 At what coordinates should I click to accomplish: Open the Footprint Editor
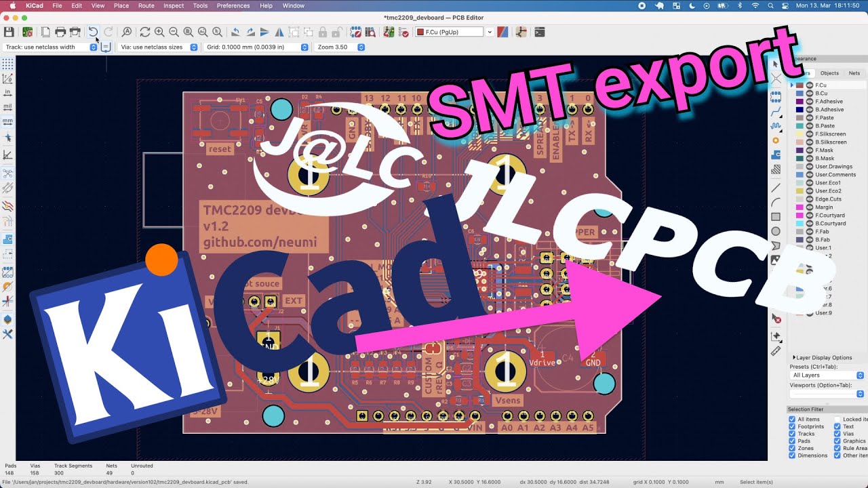click(x=356, y=32)
